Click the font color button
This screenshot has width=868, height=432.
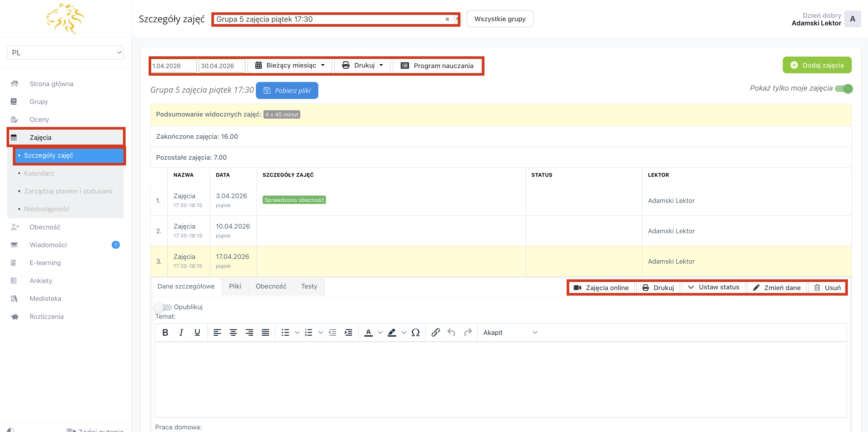(x=369, y=333)
